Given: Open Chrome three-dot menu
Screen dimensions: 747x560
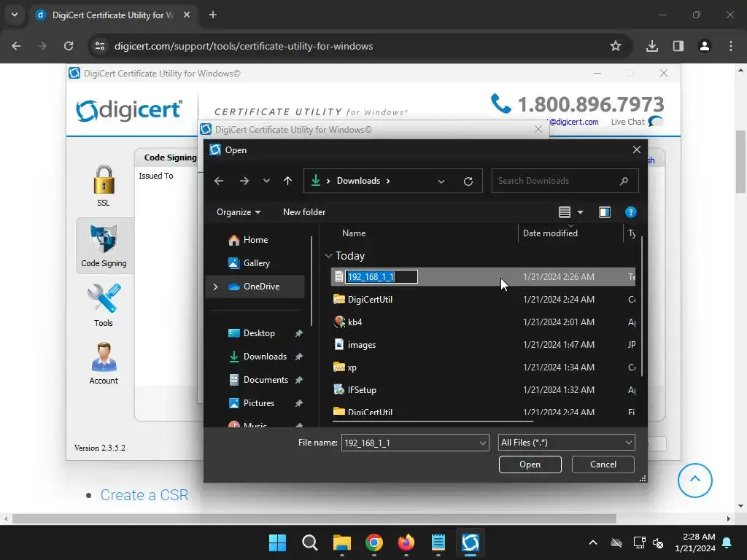Looking at the screenshot, I should click(731, 46).
